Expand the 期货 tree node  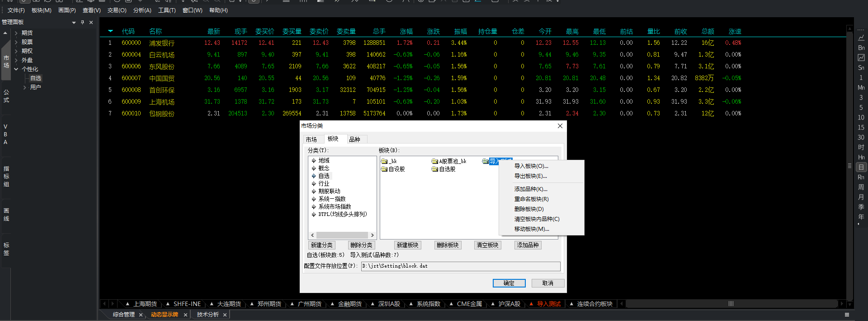(x=16, y=33)
